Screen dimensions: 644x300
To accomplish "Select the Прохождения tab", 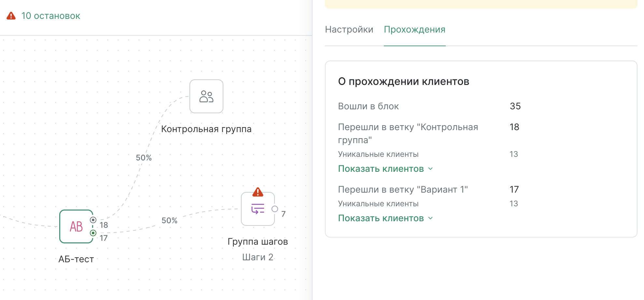I will [x=414, y=30].
